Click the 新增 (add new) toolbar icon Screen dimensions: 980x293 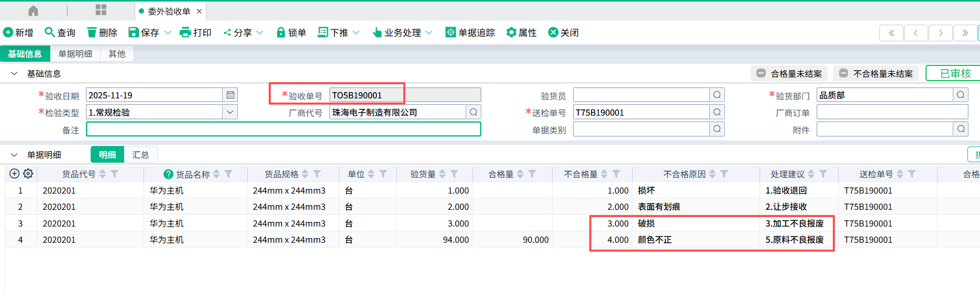tap(8, 32)
